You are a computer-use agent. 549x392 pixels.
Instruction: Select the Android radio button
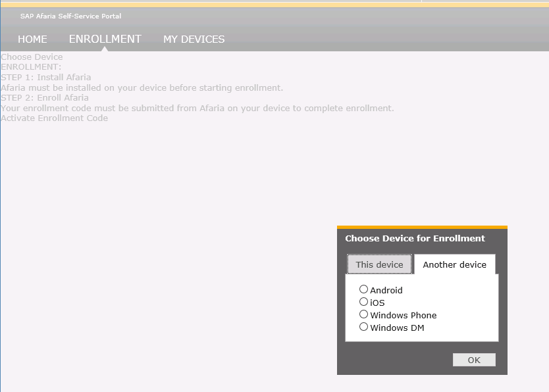(x=364, y=289)
